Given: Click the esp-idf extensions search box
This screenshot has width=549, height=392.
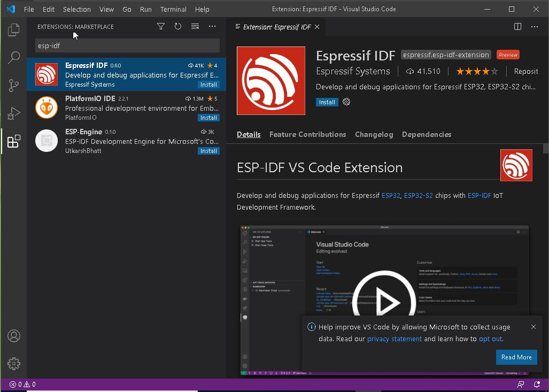Looking at the screenshot, I should click(127, 45).
